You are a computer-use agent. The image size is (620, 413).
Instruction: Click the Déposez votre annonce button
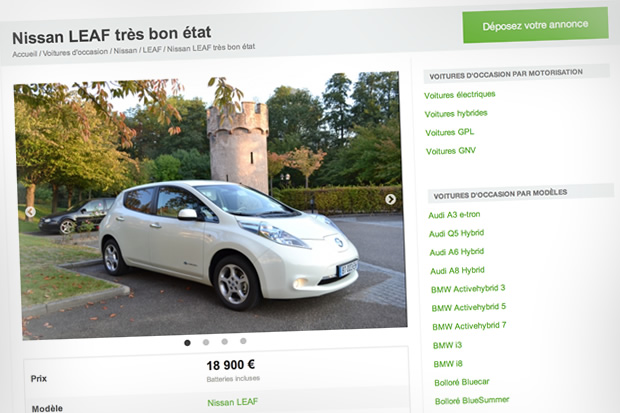pyautogui.click(x=535, y=25)
